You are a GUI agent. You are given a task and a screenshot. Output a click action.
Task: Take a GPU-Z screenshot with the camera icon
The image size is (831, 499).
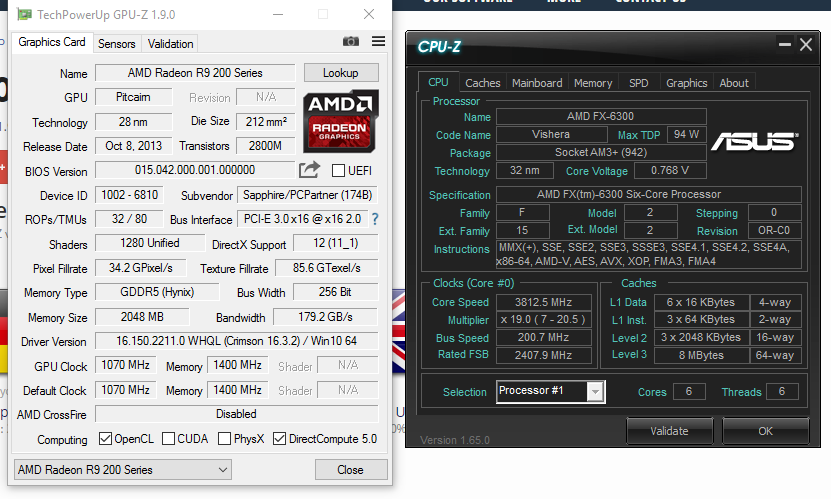(350, 41)
